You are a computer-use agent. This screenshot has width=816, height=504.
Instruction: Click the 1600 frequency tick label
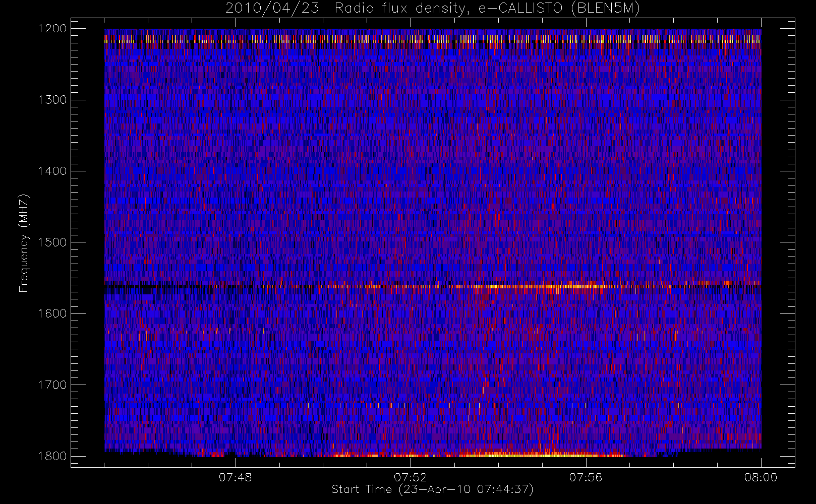coord(52,313)
